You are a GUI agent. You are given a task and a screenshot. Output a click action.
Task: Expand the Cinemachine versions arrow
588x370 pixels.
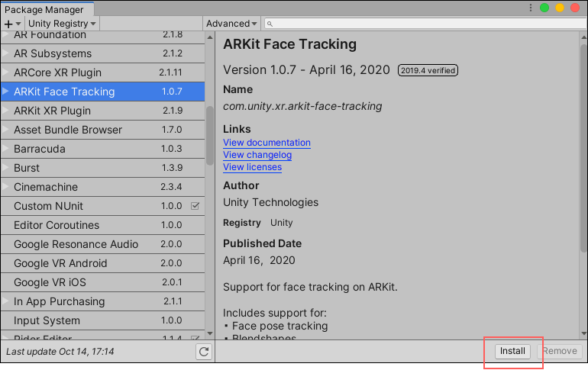(5, 187)
